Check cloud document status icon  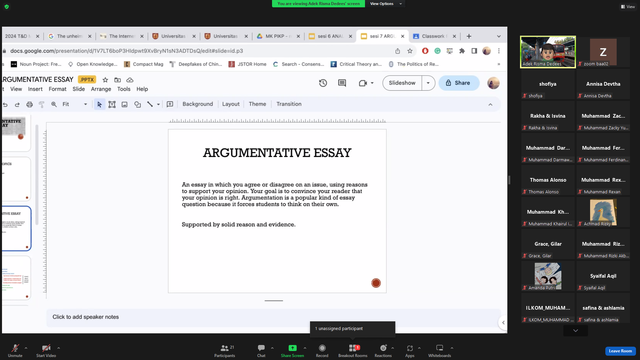(x=130, y=80)
